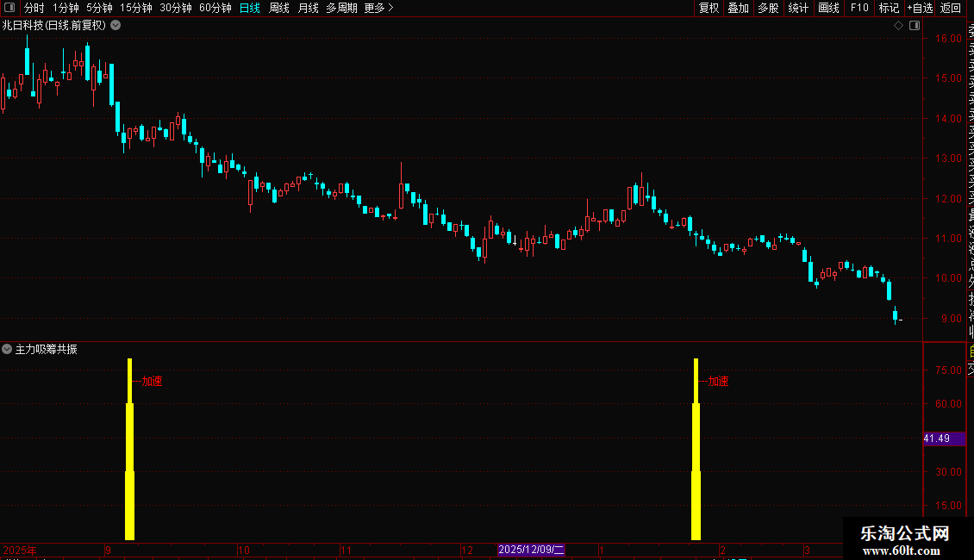
Task: Click the second 加速 label in January
Action: pos(718,381)
